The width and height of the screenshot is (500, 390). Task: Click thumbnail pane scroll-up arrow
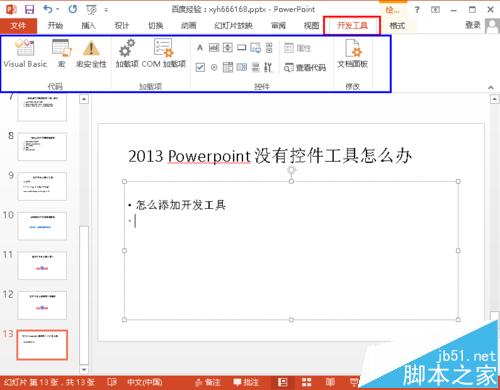pyautogui.click(x=84, y=99)
